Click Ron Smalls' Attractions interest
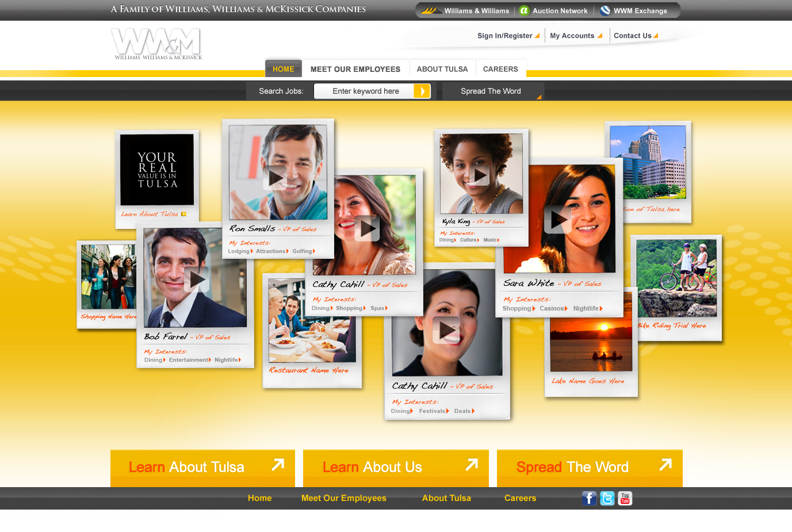The width and height of the screenshot is (792, 532). coord(273,251)
